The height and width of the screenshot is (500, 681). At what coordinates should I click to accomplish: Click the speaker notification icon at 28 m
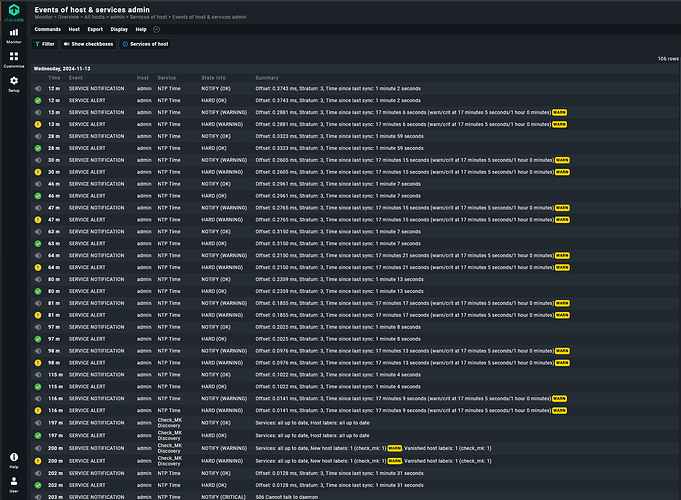(x=38, y=136)
